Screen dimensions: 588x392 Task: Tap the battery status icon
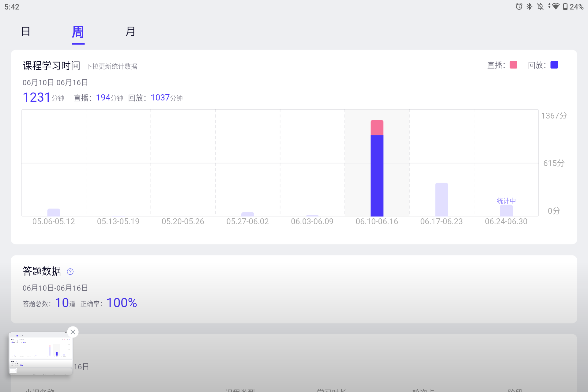(x=565, y=6)
